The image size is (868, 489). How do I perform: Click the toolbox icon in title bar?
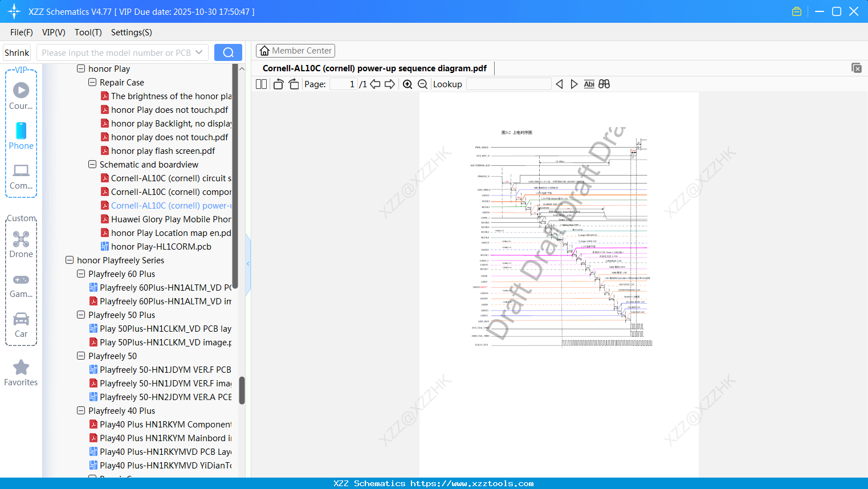797,11
